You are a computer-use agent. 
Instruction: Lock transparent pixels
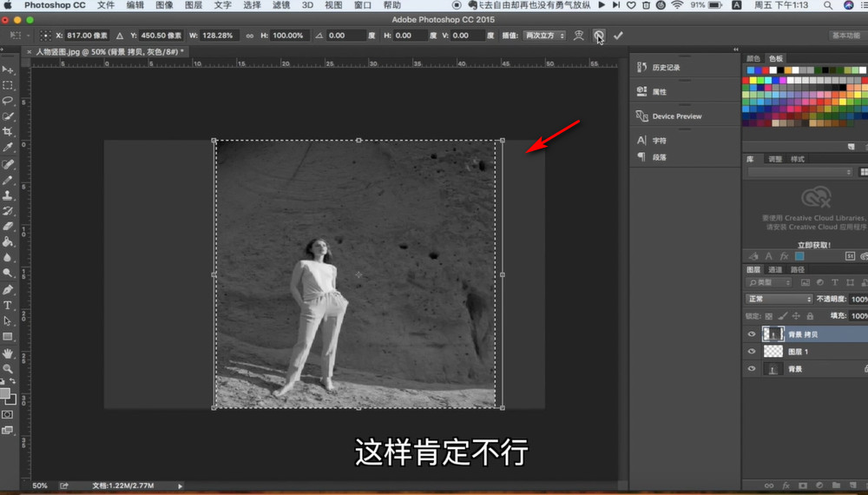coord(769,316)
